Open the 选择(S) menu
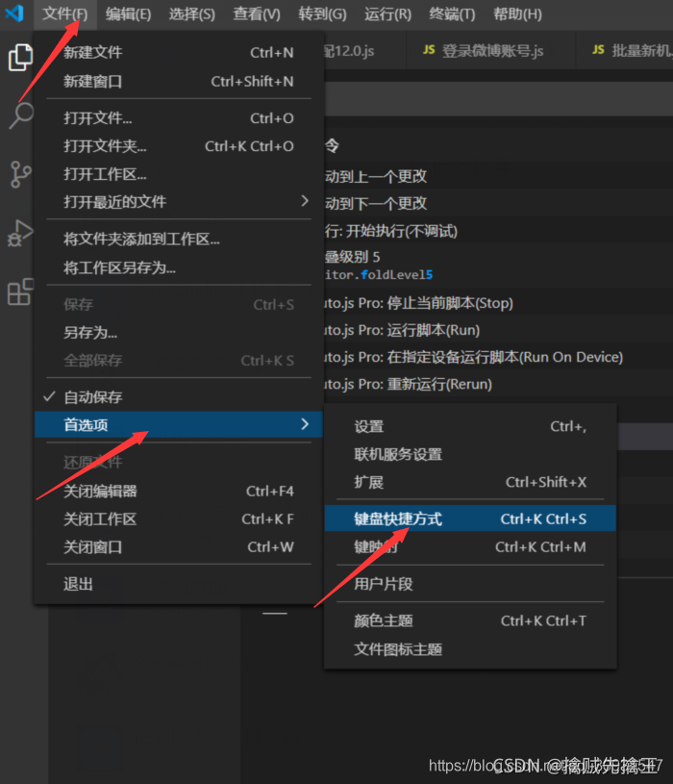 [192, 14]
